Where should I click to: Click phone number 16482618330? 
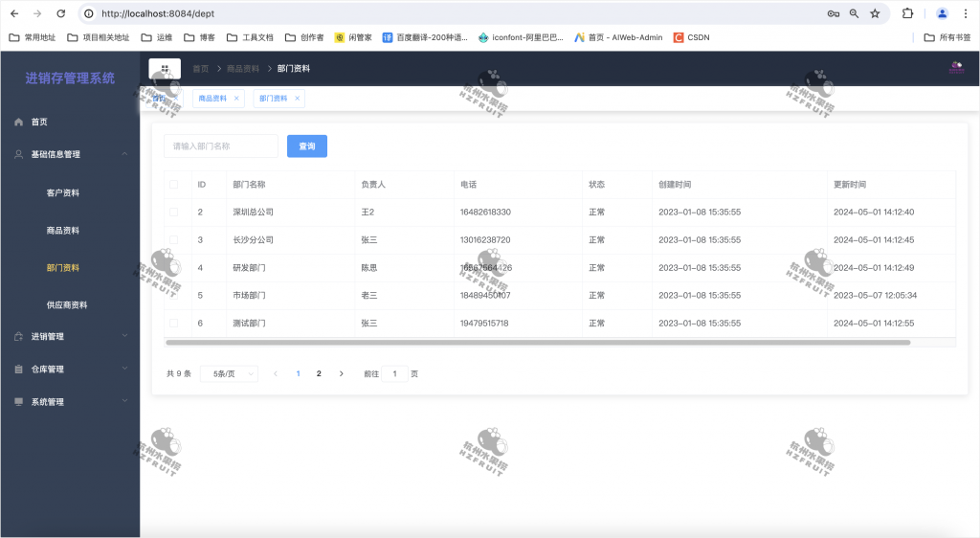click(485, 212)
